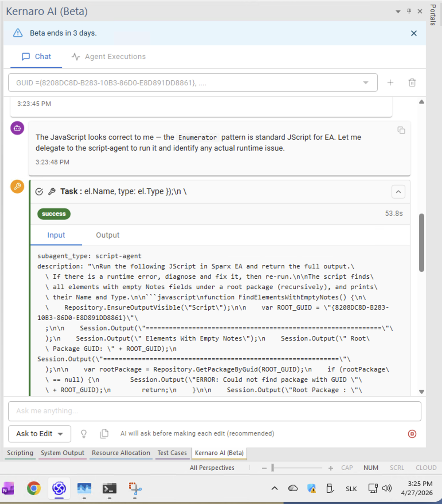Click the chat vertical scrollbar thumb

click(x=421, y=243)
